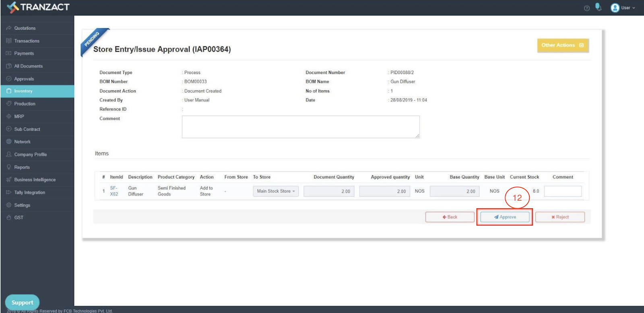Click the Production sidebar icon
This screenshot has width=644, height=313.
tap(9, 104)
